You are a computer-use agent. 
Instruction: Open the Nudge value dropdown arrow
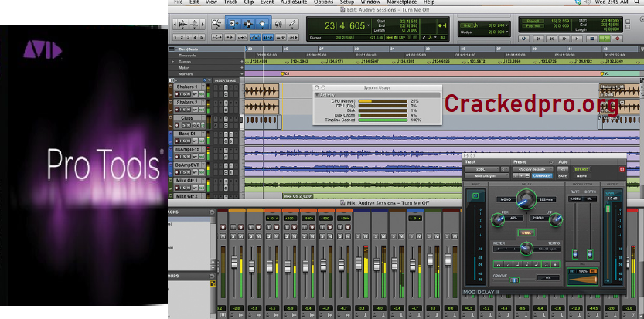506,32
